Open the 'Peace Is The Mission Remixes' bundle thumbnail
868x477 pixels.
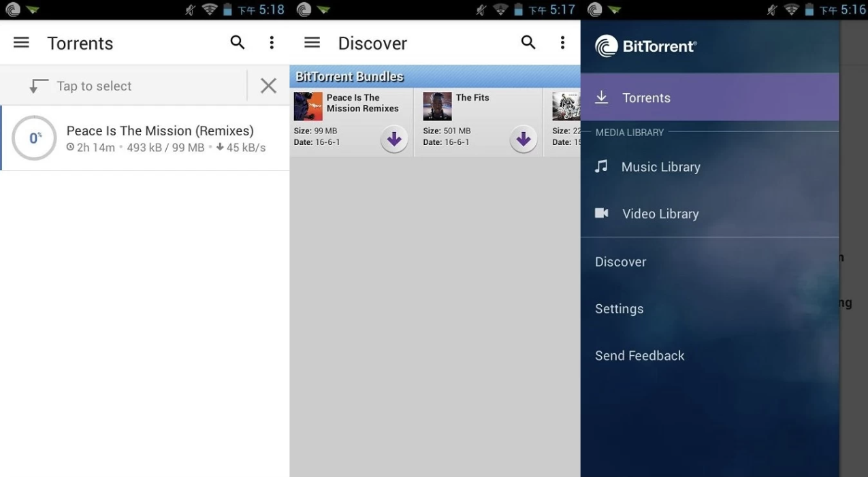pyautogui.click(x=308, y=107)
